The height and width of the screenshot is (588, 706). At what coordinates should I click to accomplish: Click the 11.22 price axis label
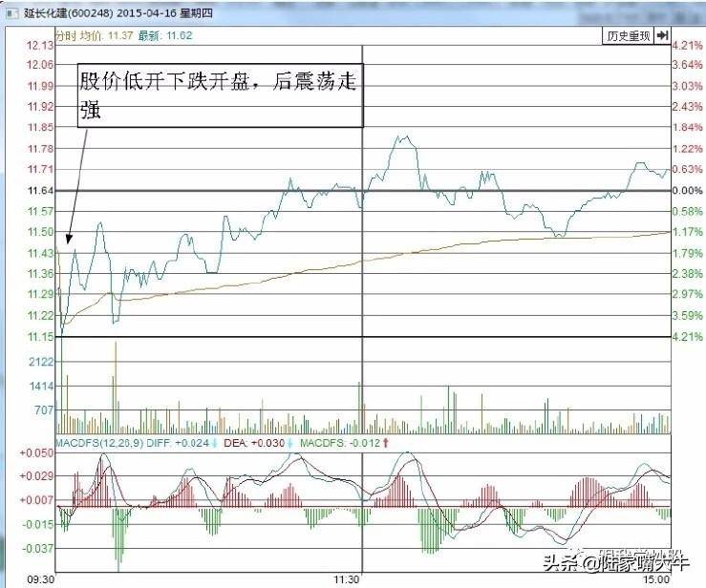[x=40, y=315]
